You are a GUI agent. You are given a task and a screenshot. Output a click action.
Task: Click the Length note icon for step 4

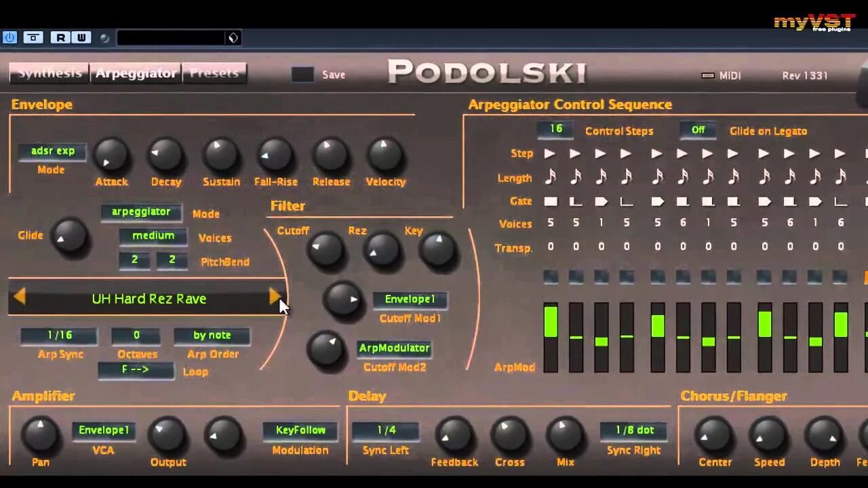pyautogui.click(x=627, y=177)
